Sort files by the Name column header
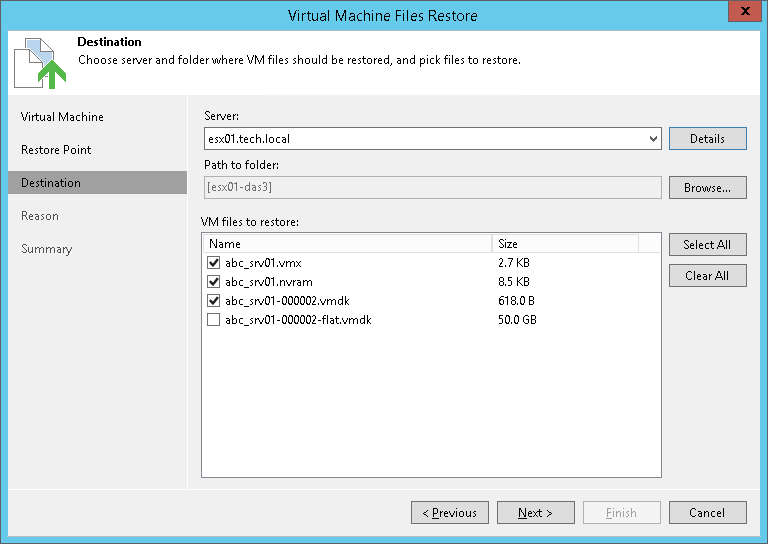Image resolution: width=768 pixels, height=544 pixels. pos(347,244)
